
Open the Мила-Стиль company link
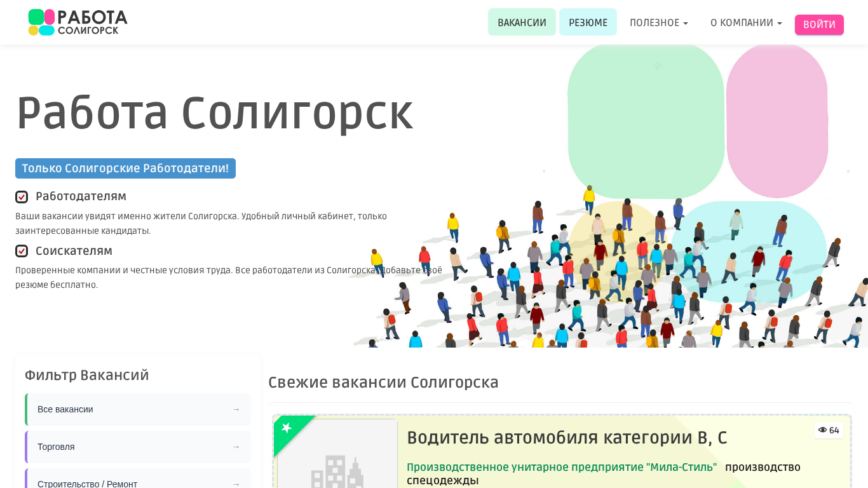point(562,467)
